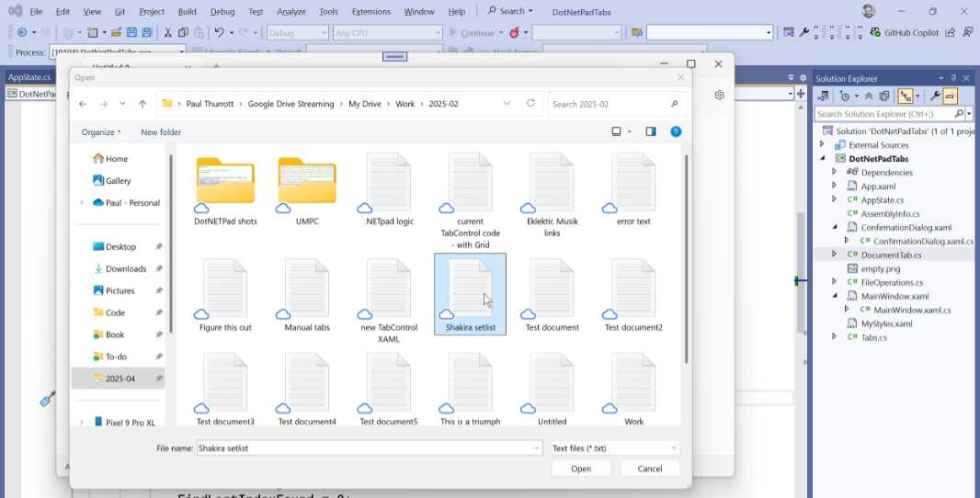
Task: Click the Cancel button
Action: click(x=649, y=469)
